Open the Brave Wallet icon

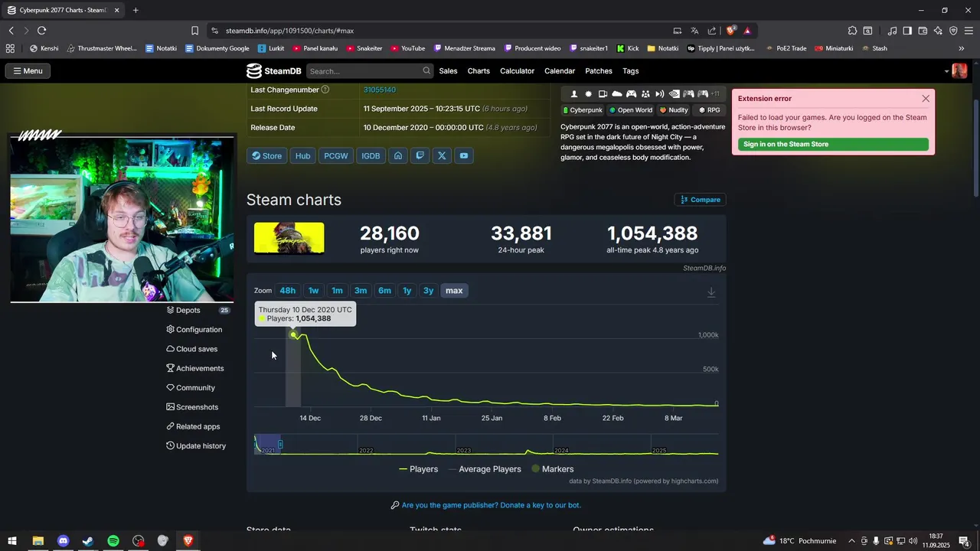(923, 31)
